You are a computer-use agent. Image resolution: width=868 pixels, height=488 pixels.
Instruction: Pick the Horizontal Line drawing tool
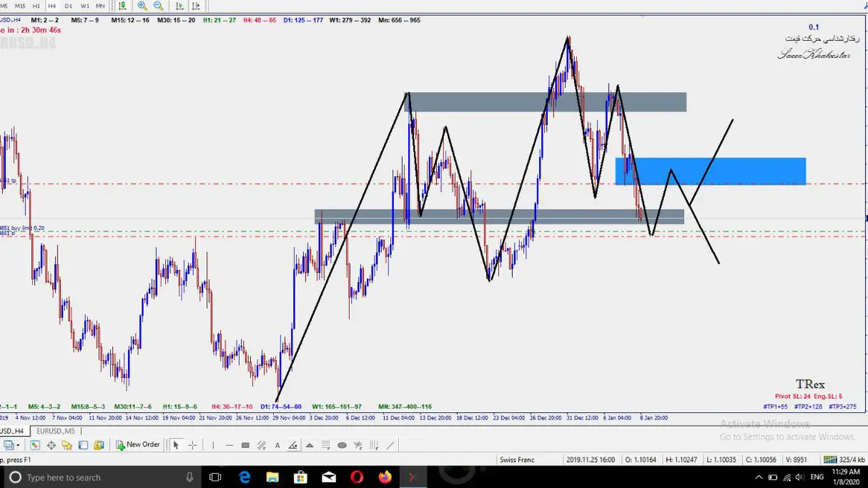[x=229, y=445]
